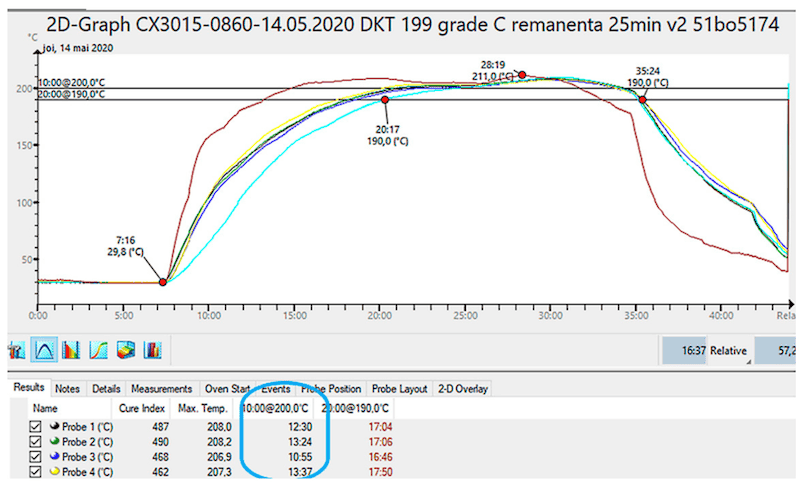Open the tools settings icon in the chart toolbar
This screenshot has height=486, width=800.
pos(16,350)
